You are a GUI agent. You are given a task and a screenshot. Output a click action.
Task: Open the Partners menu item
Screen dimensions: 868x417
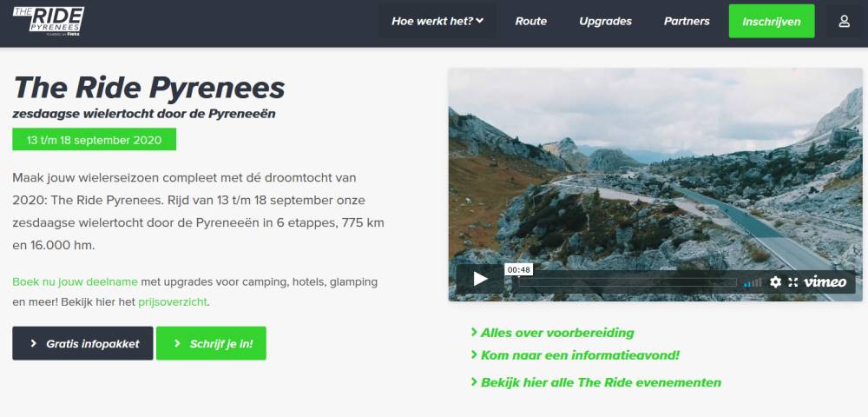click(x=687, y=22)
